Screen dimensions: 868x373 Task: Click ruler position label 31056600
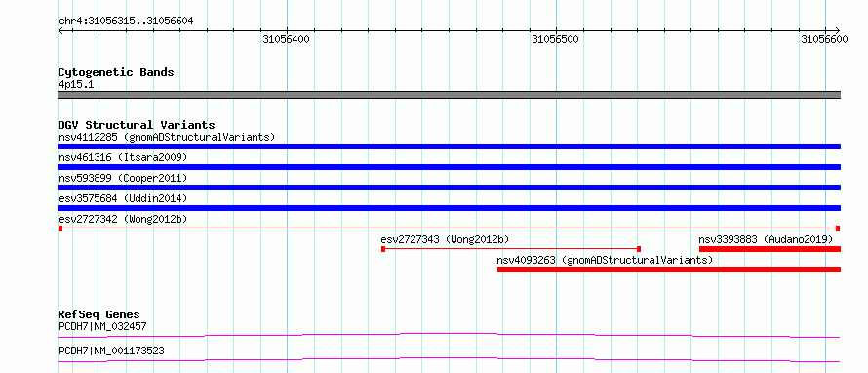(x=824, y=39)
